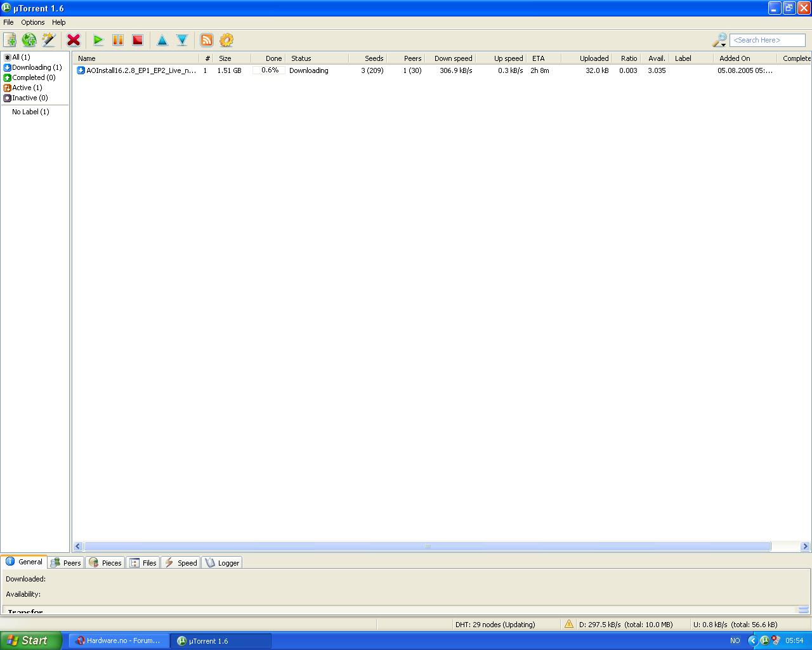Click the orange Pause torrent icon
The width and height of the screenshot is (812, 650).
pos(118,40)
